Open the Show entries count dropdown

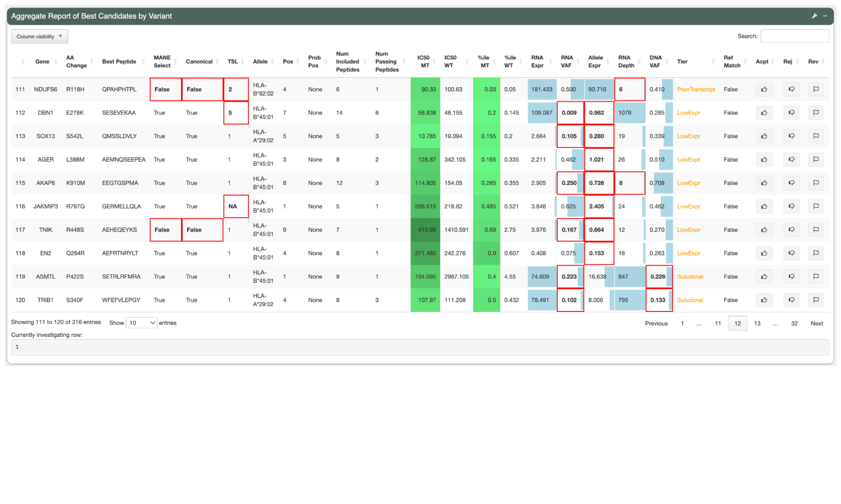pyautogui.click(x=141, y=323)
